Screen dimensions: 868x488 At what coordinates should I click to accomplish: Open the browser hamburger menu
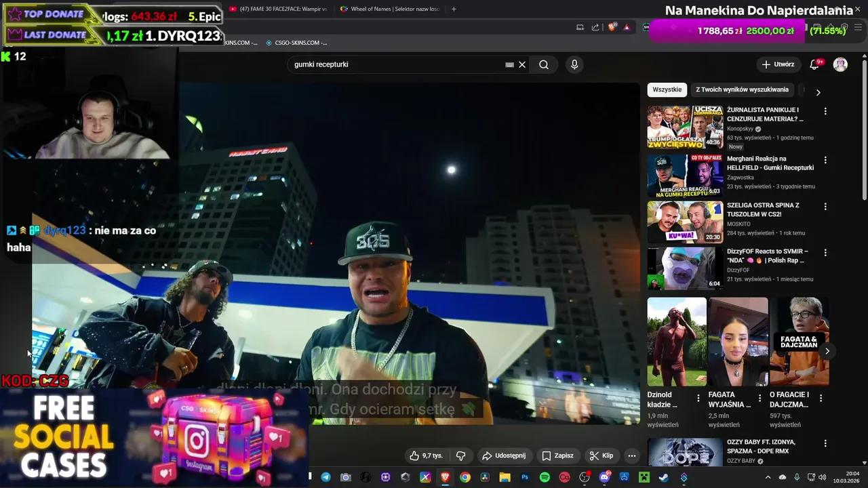coord(859,27)
